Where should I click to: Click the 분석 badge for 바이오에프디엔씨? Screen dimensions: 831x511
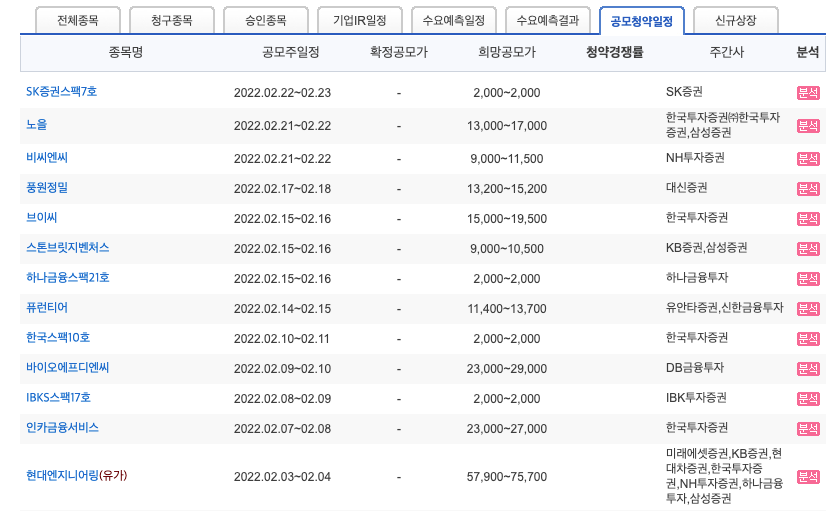808,368
